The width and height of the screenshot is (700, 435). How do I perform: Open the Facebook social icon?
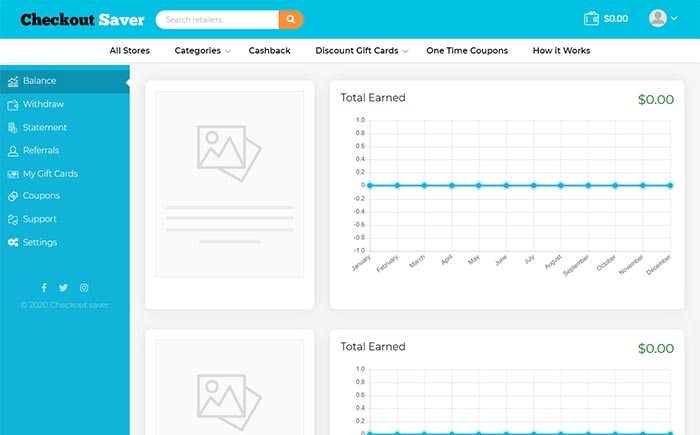pos(44,288)
